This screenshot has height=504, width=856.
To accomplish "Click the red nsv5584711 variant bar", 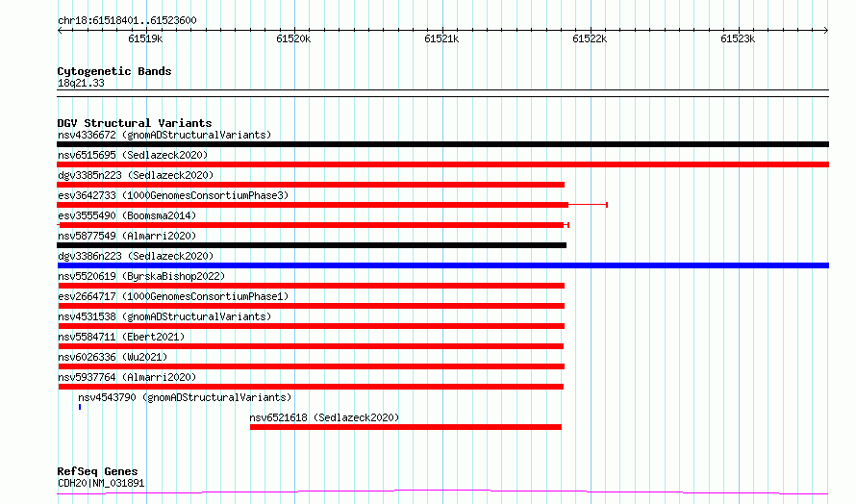I will point(311,346).
